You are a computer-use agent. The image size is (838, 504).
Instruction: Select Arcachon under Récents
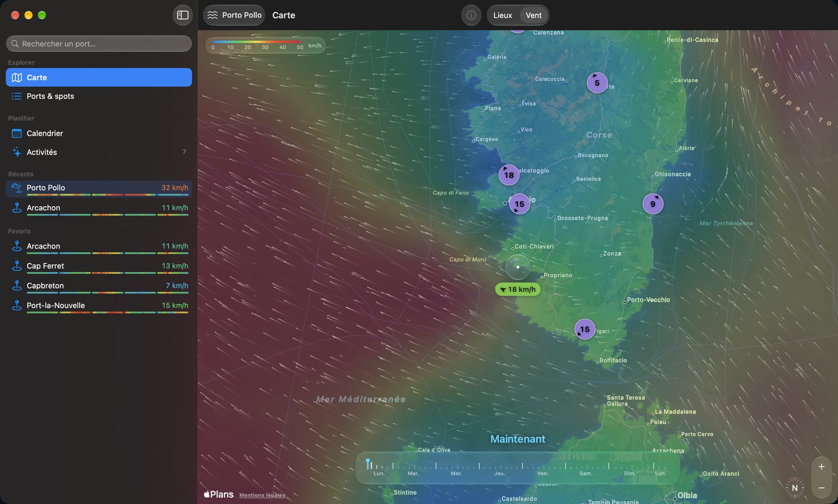click(x=99, y=208)
